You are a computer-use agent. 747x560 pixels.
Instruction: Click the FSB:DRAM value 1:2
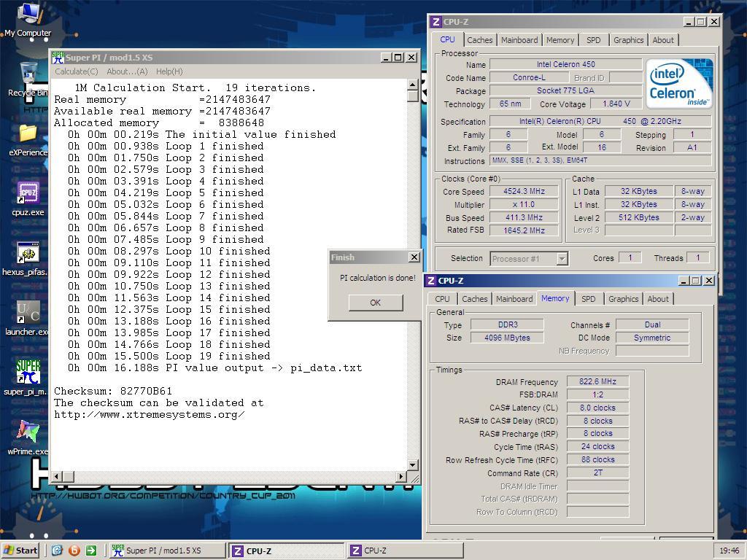598,394
